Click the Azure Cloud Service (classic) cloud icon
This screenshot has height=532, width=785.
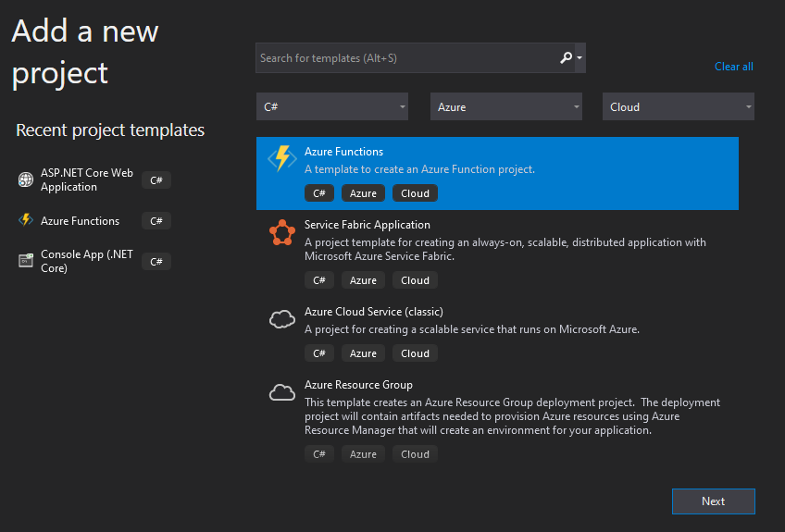(282, 319)
